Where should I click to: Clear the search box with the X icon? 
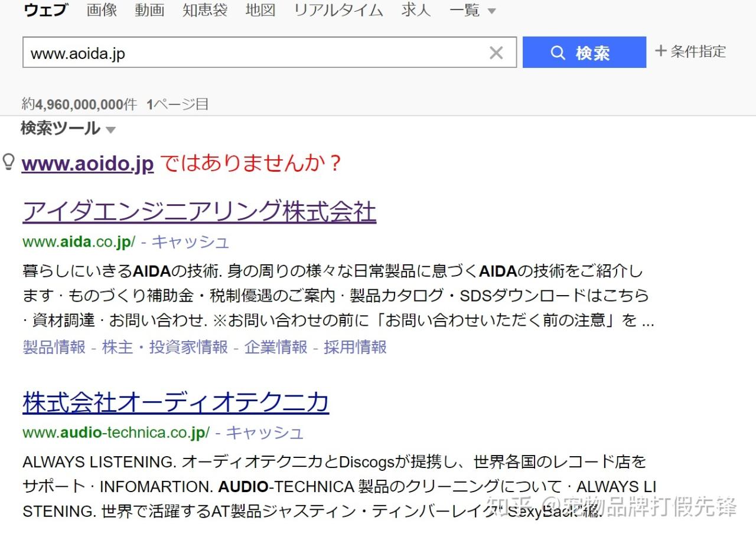[496, 53]
